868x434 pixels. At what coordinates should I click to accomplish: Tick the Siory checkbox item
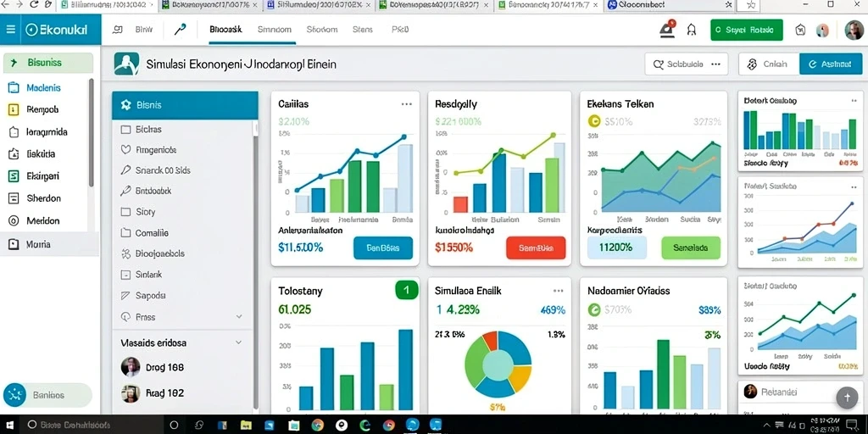coord(125,211)
